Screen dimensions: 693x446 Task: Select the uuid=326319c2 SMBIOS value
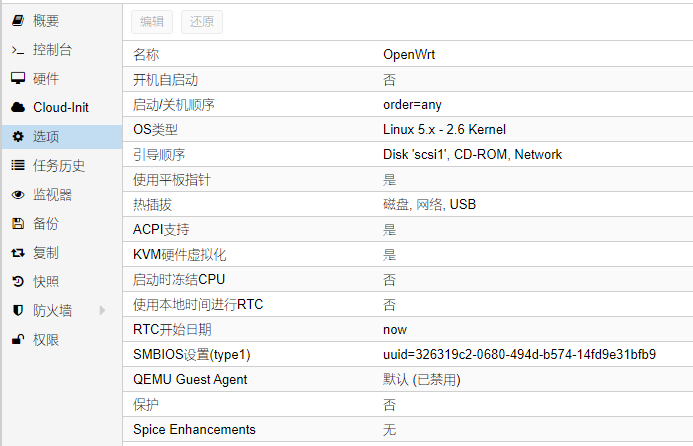point(519,355)
